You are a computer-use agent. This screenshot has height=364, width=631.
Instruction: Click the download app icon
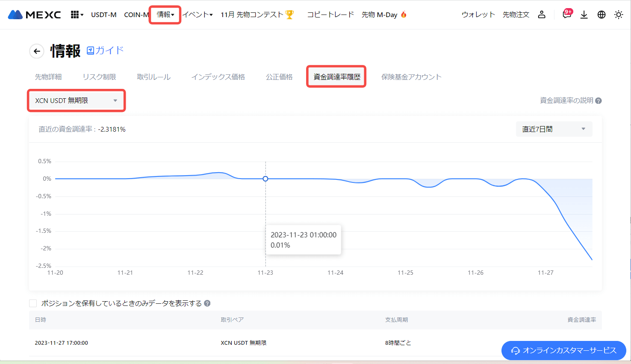point(584,15)
